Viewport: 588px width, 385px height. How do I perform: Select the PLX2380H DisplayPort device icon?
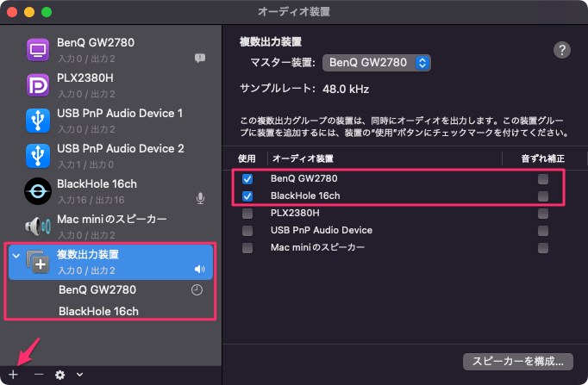click(x=38, y=85)
